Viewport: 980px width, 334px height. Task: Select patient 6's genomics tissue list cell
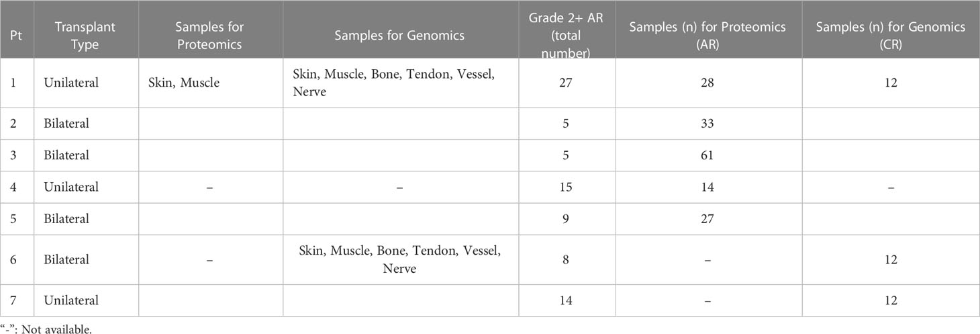pos(399,259)
